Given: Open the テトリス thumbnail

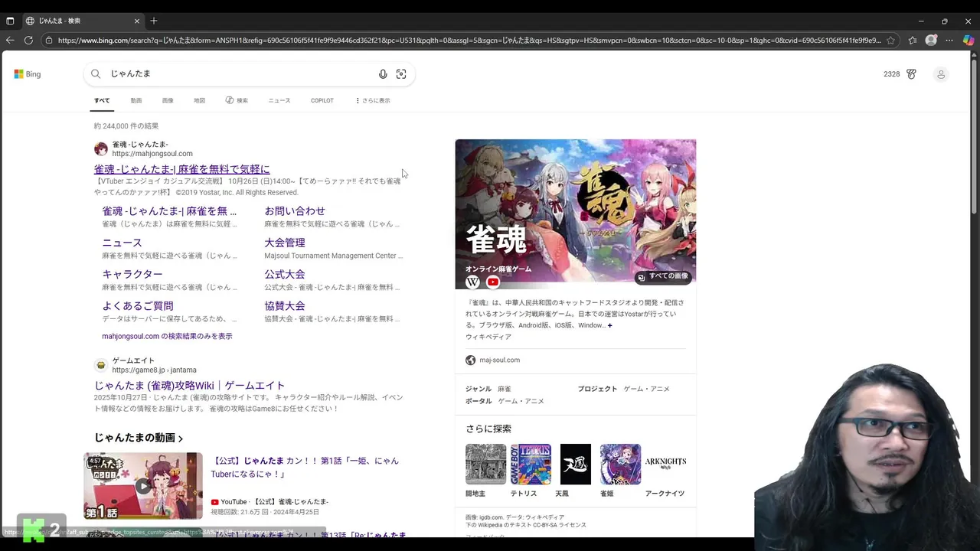Looking at the screenshot, I should 531,465.
